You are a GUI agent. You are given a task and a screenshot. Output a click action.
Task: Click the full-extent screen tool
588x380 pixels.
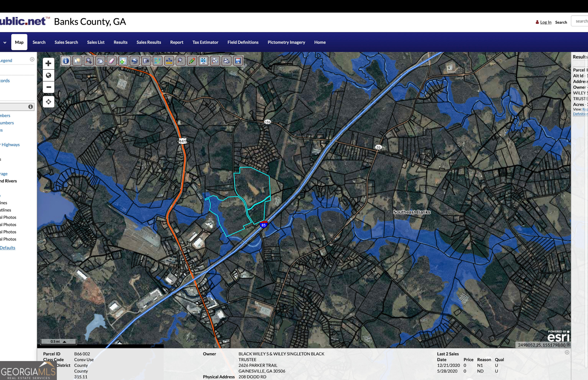(x=203, y=61)
